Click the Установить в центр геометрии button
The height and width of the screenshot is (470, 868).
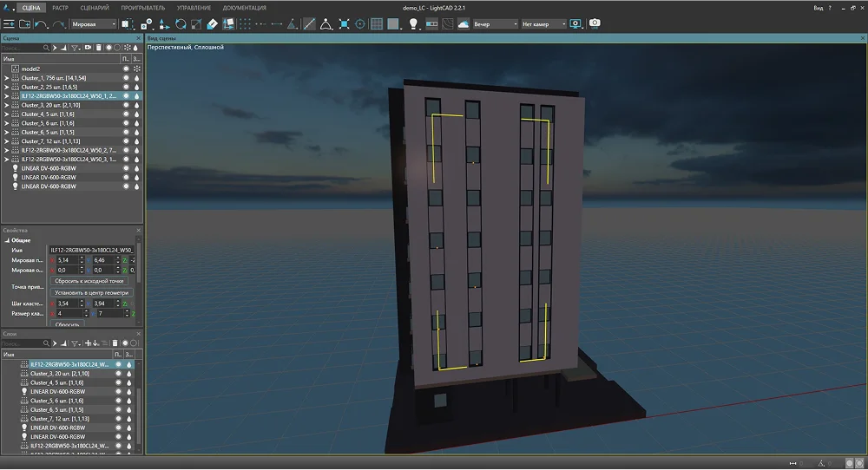91,293
